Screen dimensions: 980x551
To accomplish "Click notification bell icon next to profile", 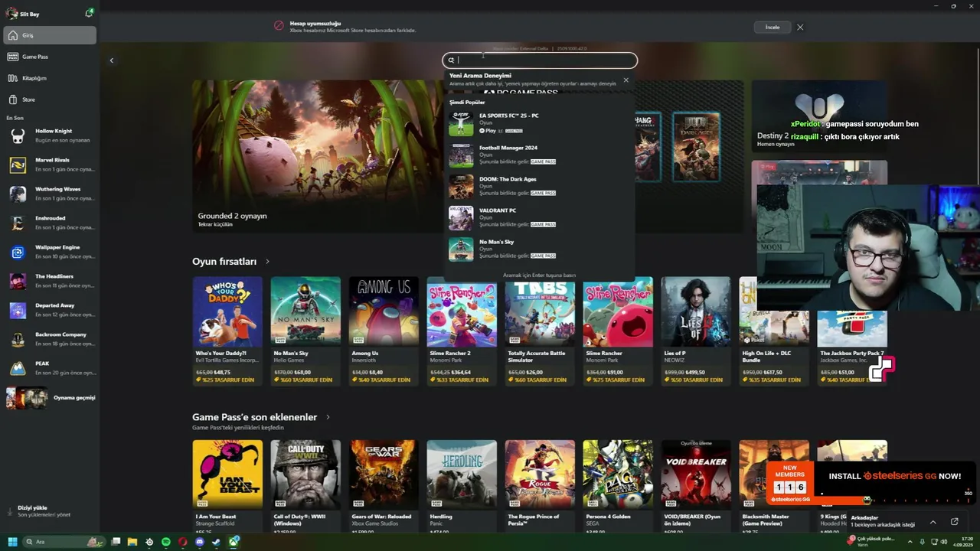I will (x=90, y=13).
